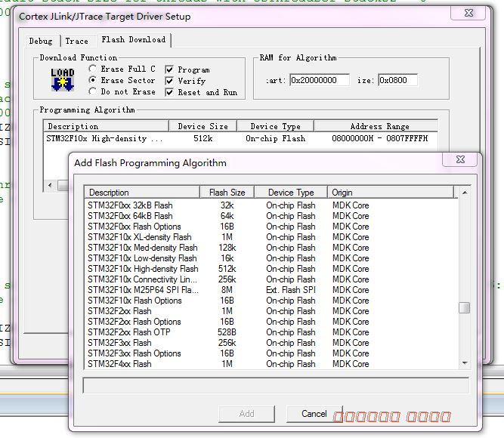Image resolution: width=504 pixels, height=438 pixels.
Task: Click Cancel in the algorithm dialog
Action: point(314,414)
